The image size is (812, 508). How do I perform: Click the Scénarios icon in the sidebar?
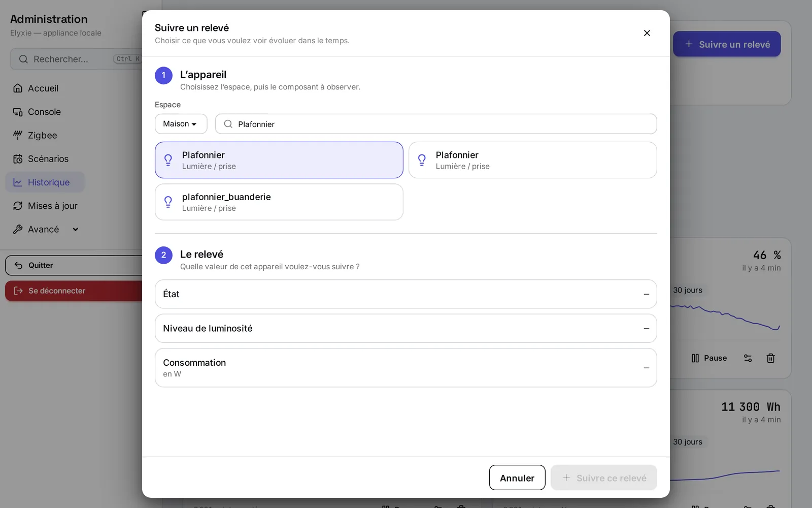[x=18, y=158]
